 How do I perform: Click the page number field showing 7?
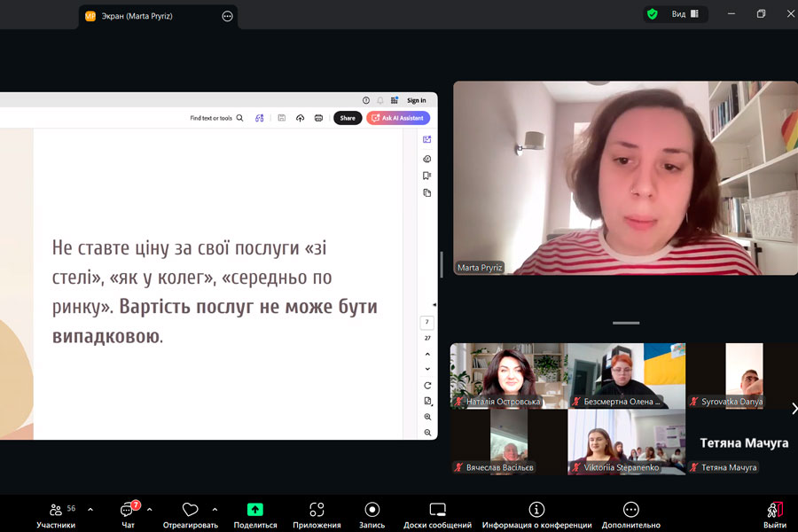pyautogui.click(x=427, y=322)
